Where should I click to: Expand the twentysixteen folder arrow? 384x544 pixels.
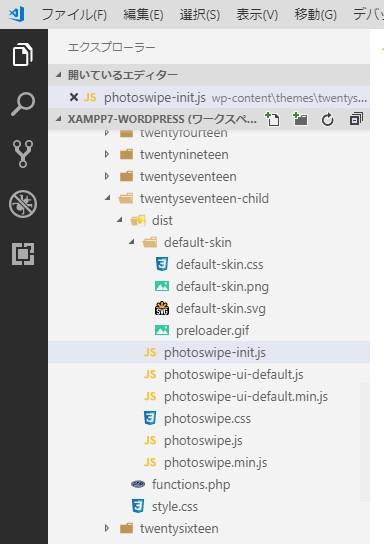pos(107,528)
